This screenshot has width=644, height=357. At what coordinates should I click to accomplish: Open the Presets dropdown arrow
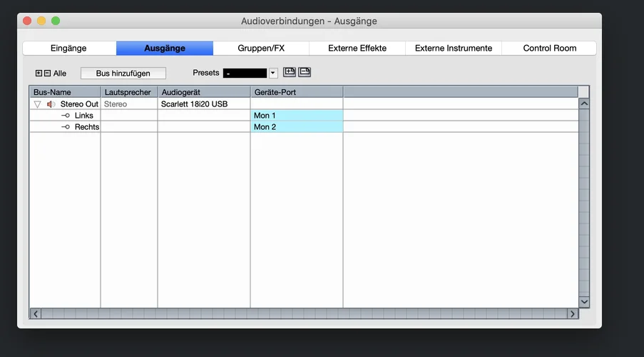pos(273,74)
